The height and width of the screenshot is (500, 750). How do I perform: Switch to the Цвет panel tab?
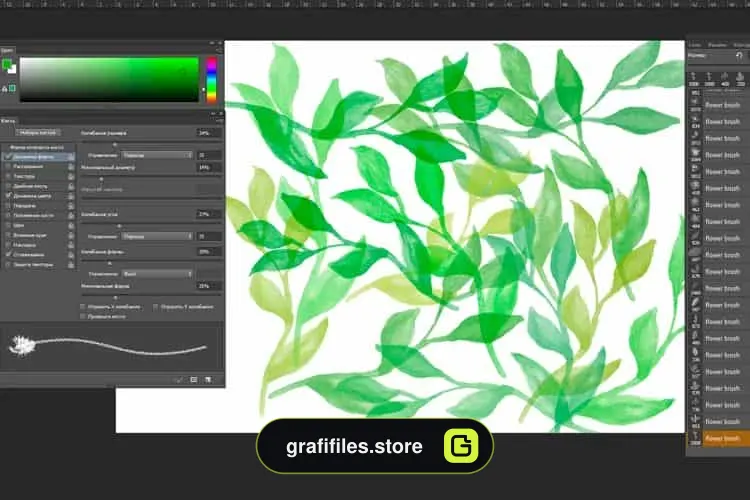7,50
